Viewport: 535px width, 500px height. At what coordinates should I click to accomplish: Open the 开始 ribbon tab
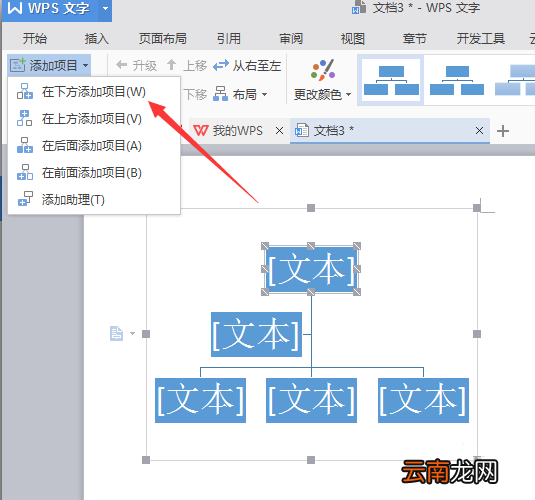tap(35, 38)
